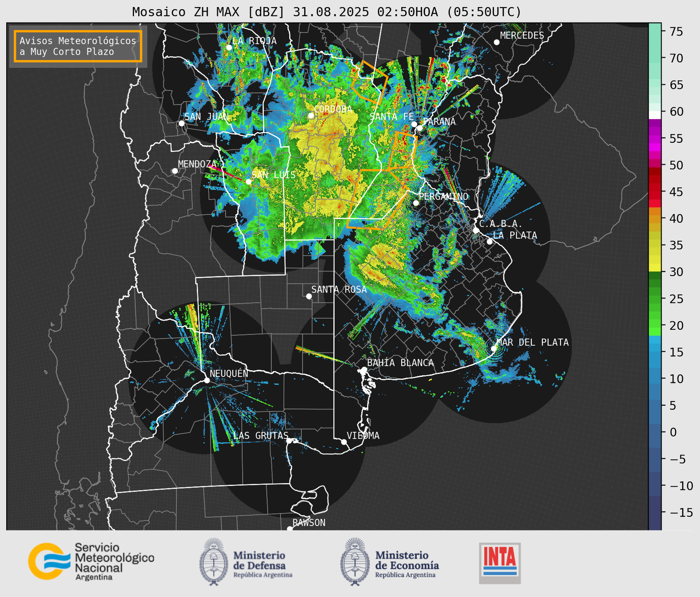Click the colorbar tick label −15
The height and width of the screenshot is (597, 700).
pyautogui.click(x=680, y=512)
